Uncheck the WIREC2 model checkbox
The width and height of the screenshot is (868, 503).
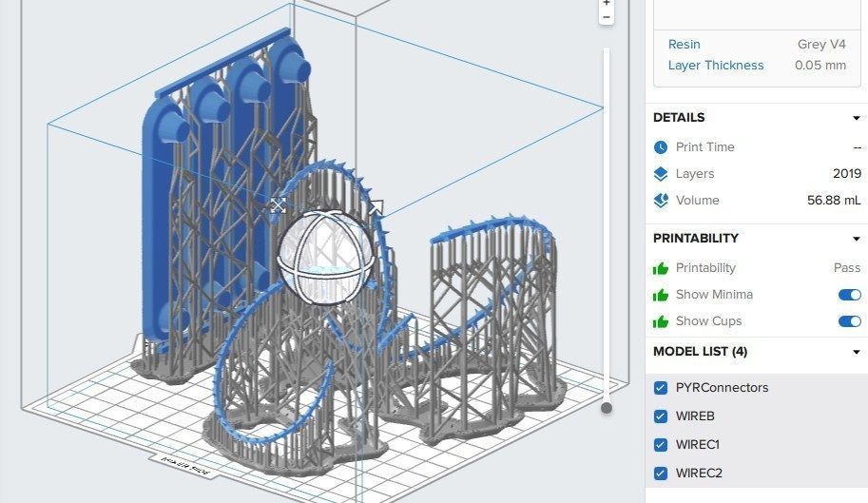click(x=661, y=474)
